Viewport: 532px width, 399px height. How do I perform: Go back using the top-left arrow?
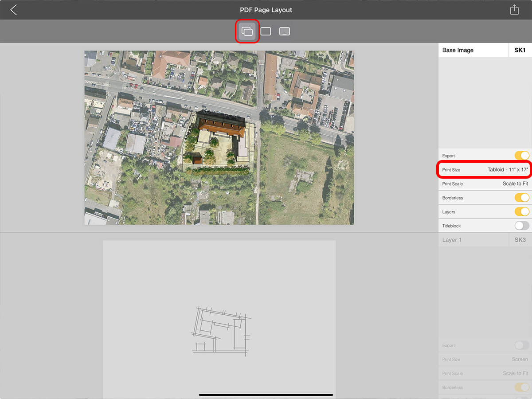(14, 10)
